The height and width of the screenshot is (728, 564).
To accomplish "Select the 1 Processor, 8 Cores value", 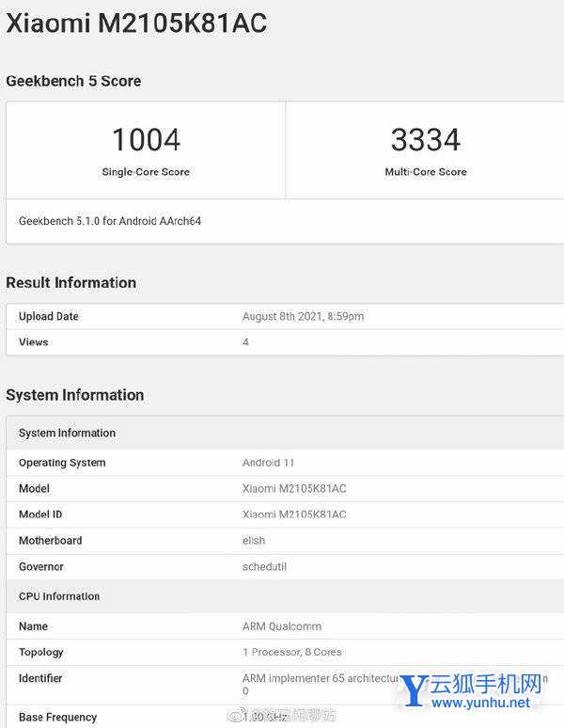I will click(291, 653).
